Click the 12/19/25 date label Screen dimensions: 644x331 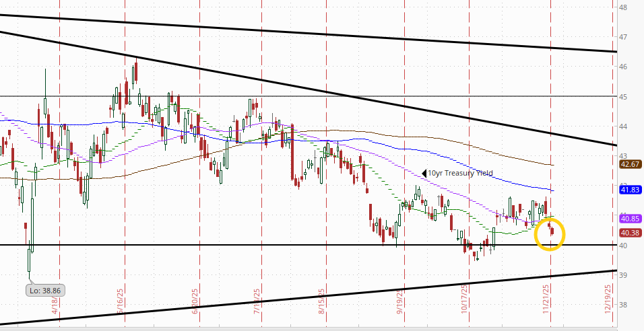click(x=609, y=299)
